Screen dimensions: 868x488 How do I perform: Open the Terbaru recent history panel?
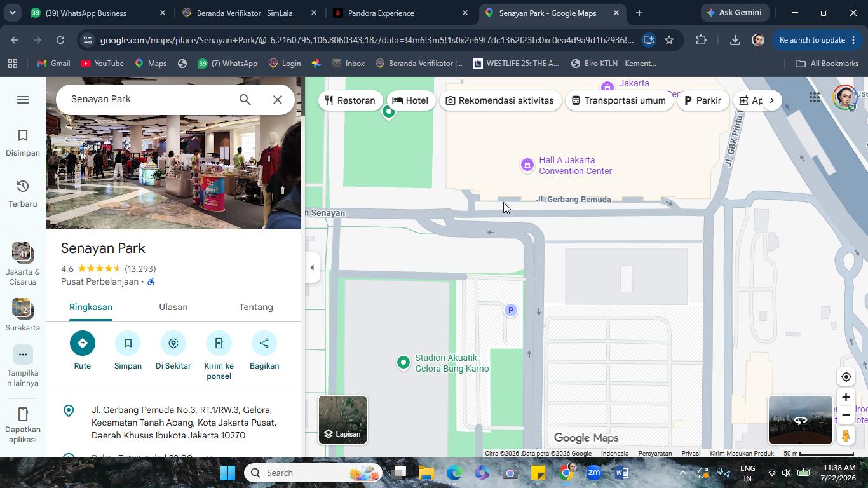pos(23,194)
